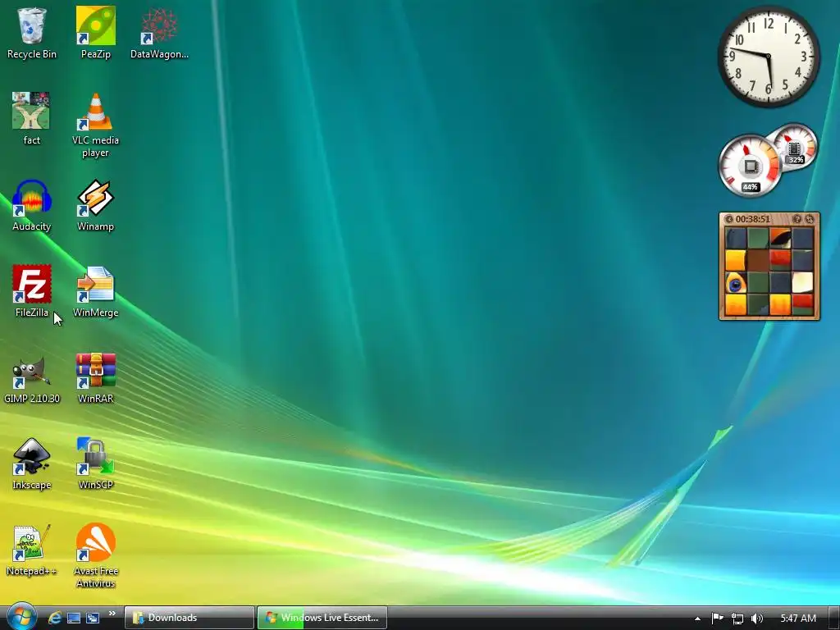This screenshot has height=630, width=840.
Task: Switch to the Downloads taskbar window
Action: (189, 618)
